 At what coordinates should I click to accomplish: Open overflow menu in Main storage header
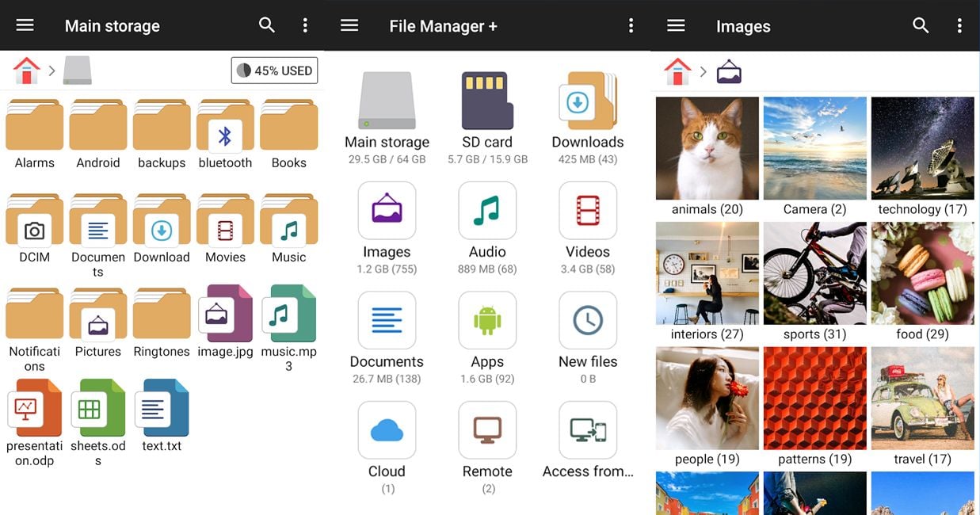point(305,25)
